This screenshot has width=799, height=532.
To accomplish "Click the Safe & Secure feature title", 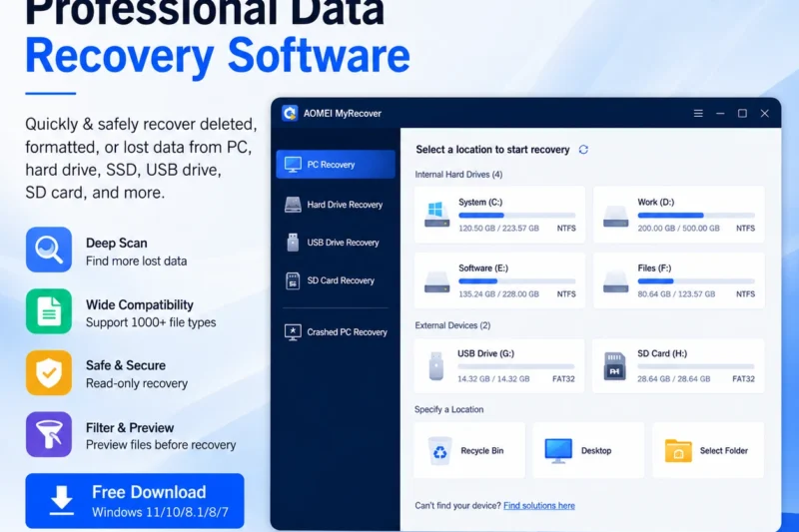I will [x=126, y=365].
